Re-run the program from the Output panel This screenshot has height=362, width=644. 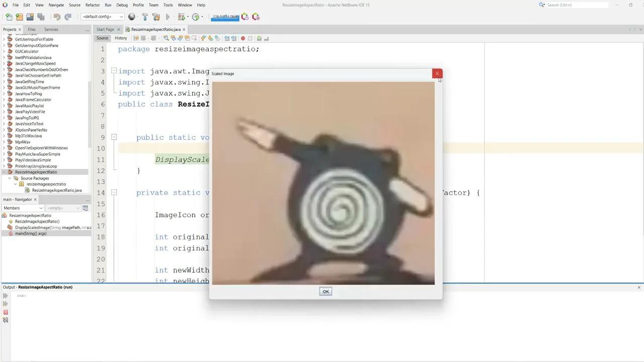tap(5, 296)
